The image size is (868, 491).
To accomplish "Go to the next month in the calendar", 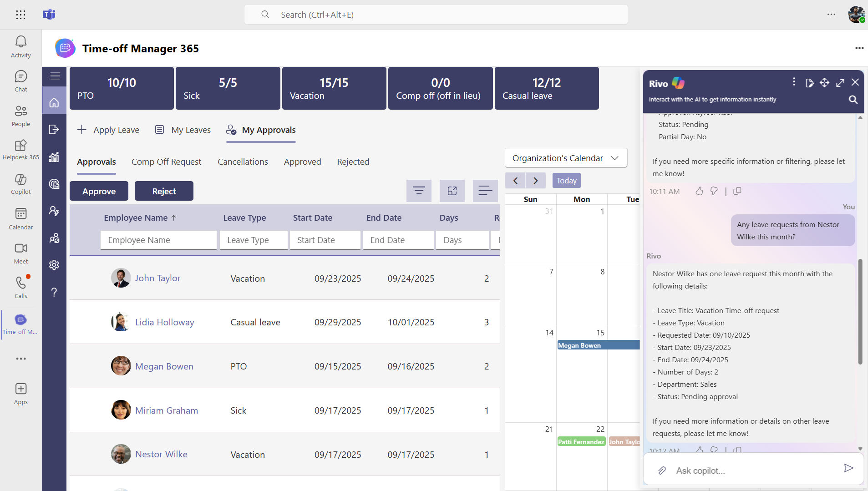I will click(x=535, y=181).
